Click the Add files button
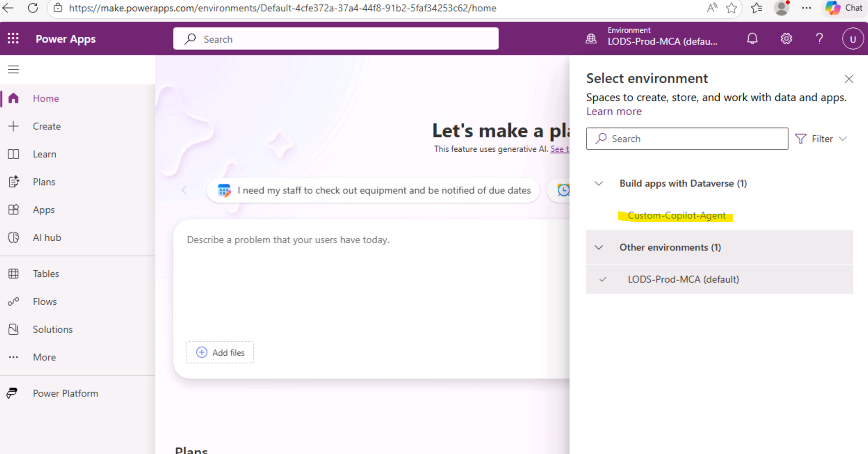Screen dimensions: 868x454 220,352
